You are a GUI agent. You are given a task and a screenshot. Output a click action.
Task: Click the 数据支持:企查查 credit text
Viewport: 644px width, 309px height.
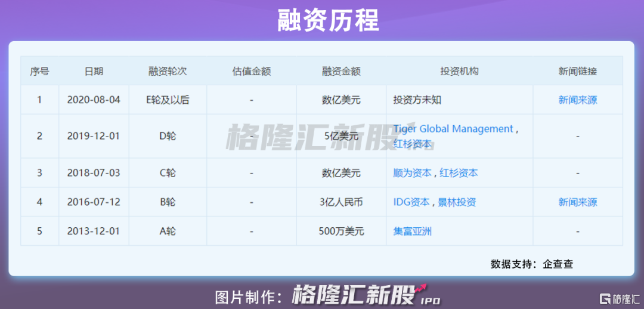pyautogui.click(x=531, y=264)
